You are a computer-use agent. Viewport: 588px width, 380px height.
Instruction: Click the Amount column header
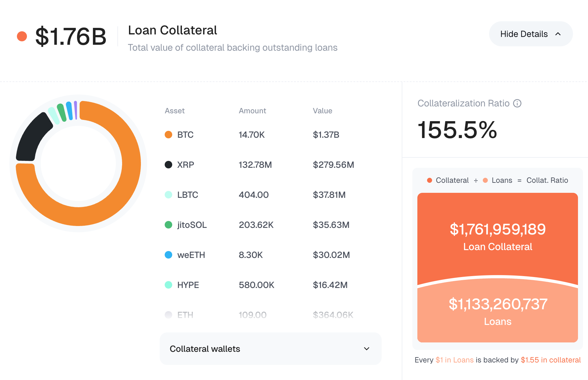pos(252,111)
